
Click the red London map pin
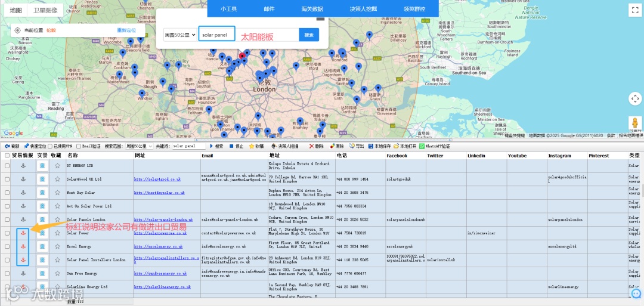point(242,56)
